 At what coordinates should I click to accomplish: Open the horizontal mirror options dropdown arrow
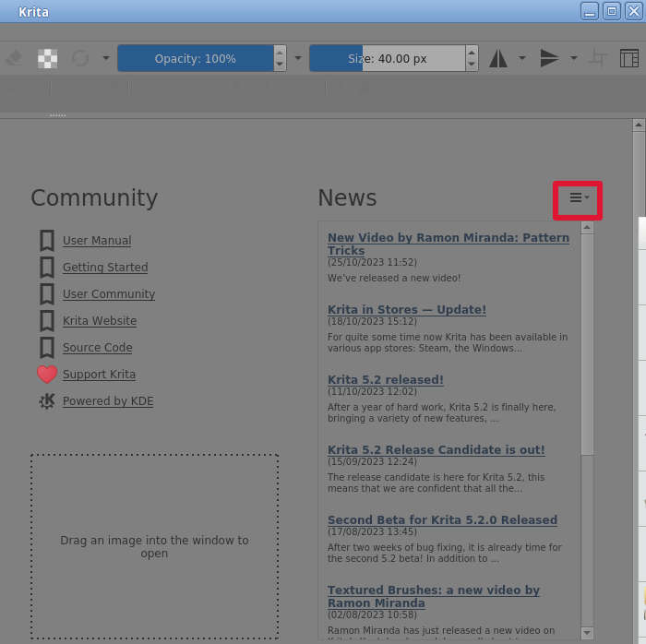tap(522, 58)
